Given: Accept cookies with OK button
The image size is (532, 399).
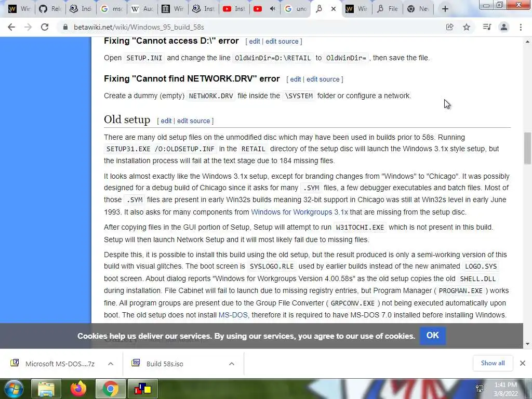Looking at the screenshot, I should click(x=433, y=336).
